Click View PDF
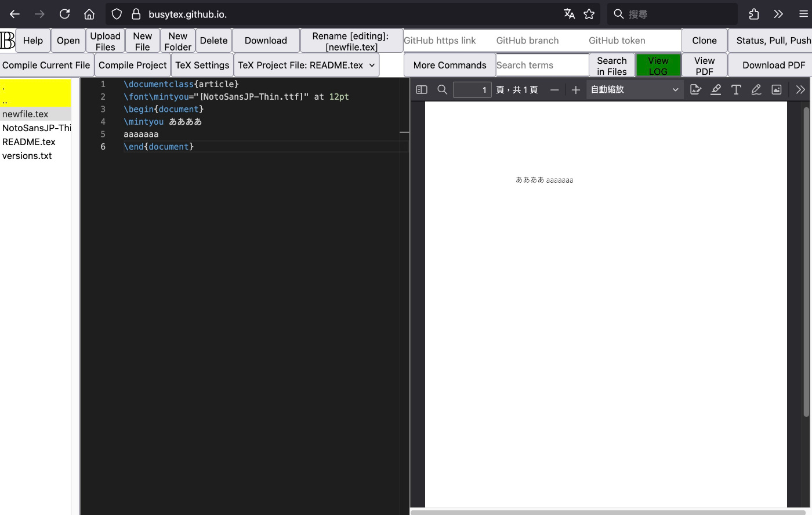The image size is (812, 515). point(704,66)
